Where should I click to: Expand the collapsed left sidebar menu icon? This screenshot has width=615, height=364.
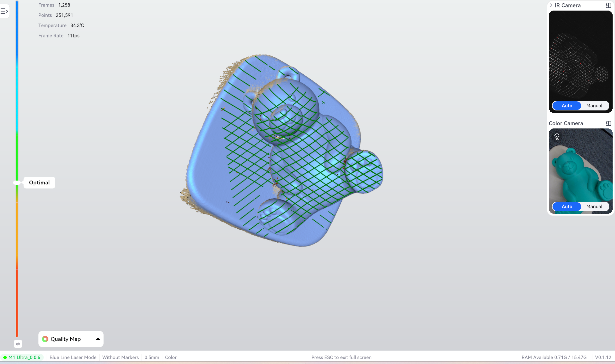click(x=4, y=11)
